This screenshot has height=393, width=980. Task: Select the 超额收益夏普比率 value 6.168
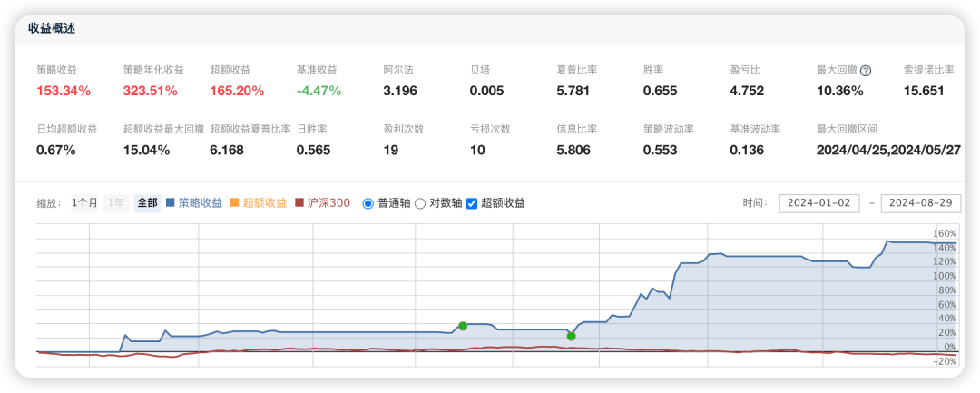point(227,150)
